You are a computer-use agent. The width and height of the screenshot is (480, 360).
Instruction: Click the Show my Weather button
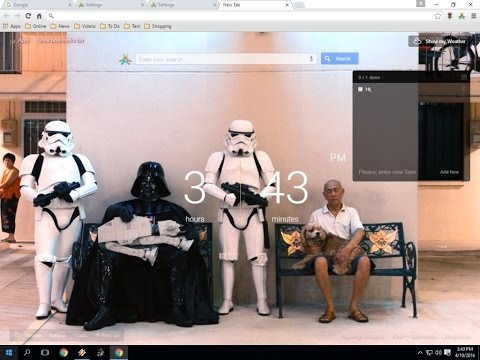click(440, 41)
